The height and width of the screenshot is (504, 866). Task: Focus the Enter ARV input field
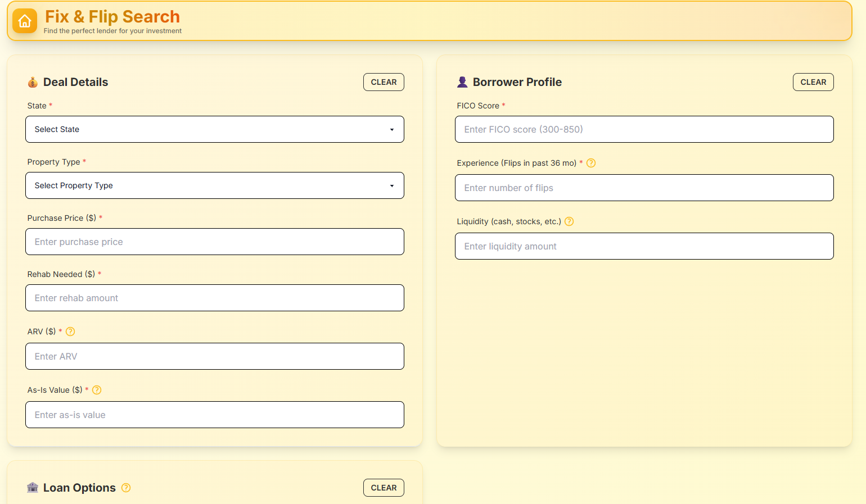coord(215,356)
